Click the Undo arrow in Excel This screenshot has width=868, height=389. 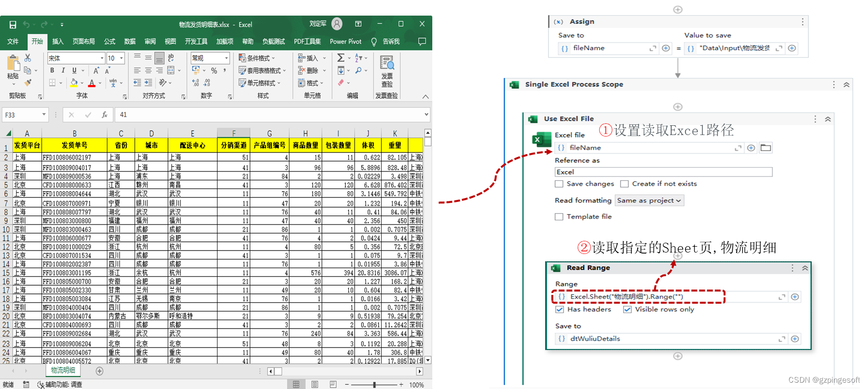point(26,24)
